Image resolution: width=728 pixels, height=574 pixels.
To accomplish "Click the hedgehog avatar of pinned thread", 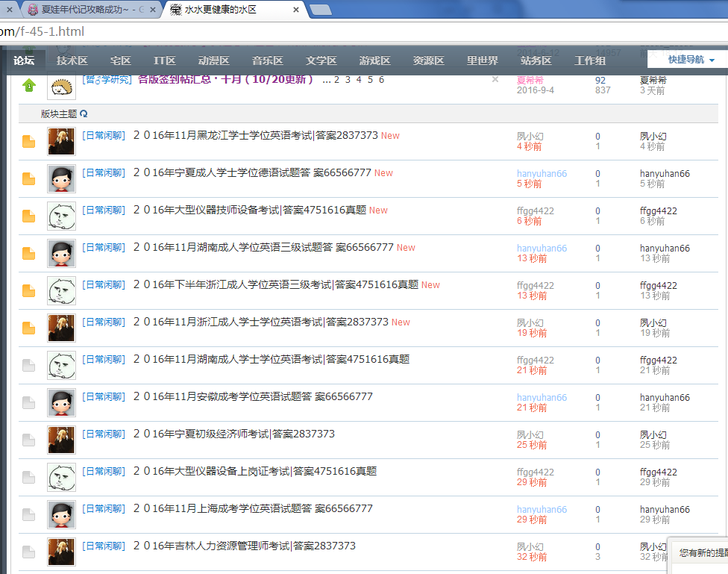I will click(x=61, y=85).
